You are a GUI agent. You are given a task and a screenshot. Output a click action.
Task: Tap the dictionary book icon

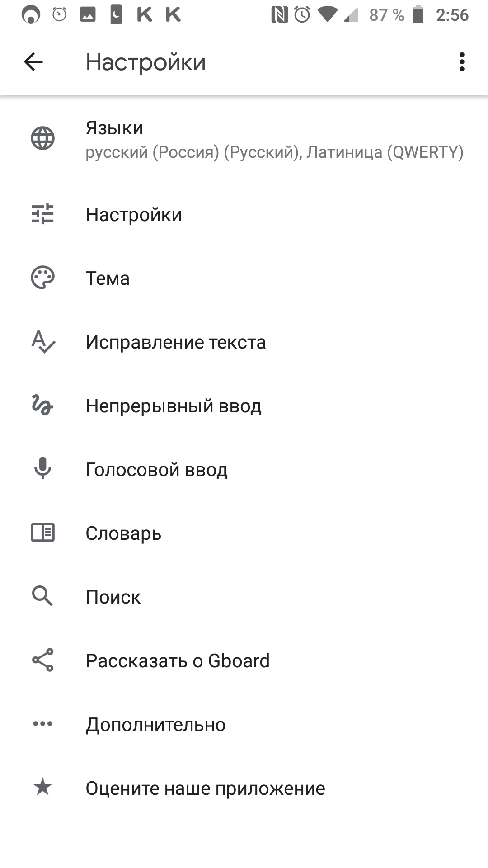pos(42,533)
